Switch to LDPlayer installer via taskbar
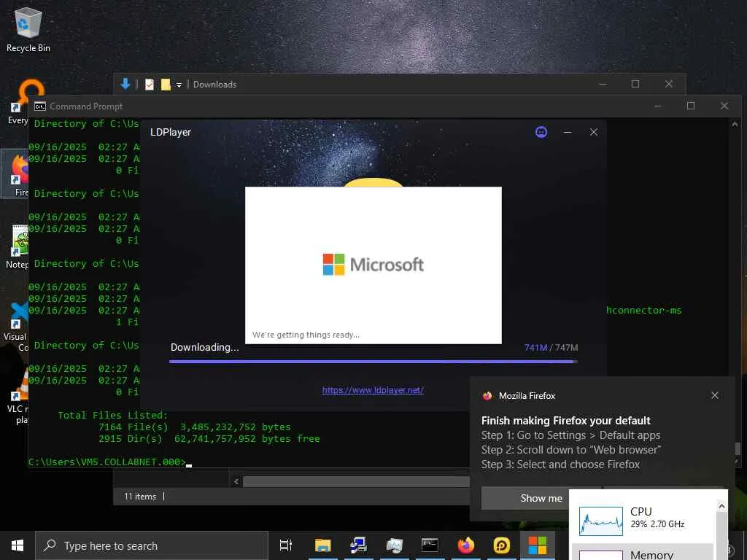Viewport: 747px width, 560px height. coord(502,545)
